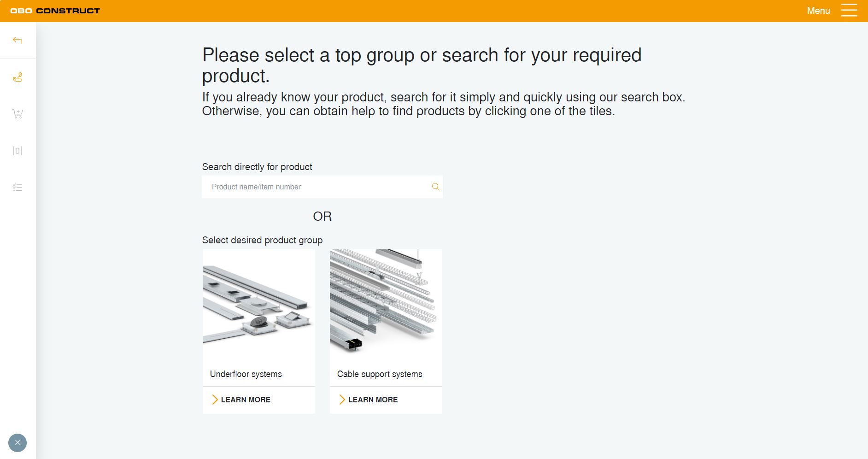
Task: Expand Cable support systems via its orange chevron
Action: pyautogui.click(x=341, y=400)
